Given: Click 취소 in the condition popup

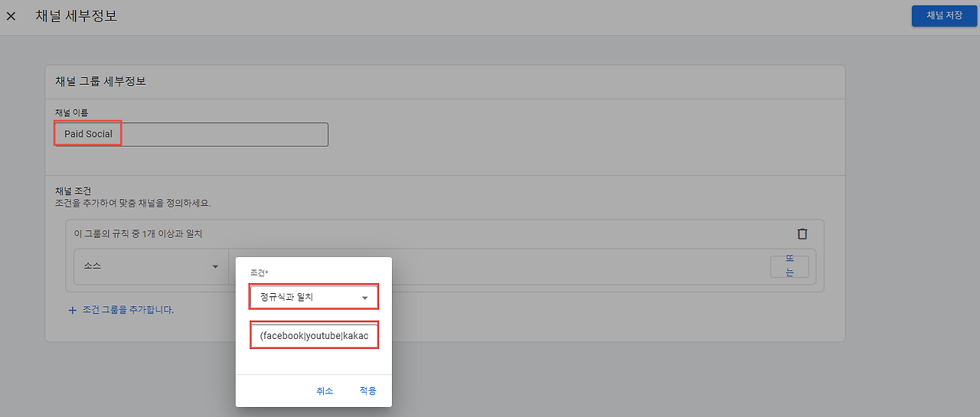Looking at the screenshot, I should (x=325, y=390).
